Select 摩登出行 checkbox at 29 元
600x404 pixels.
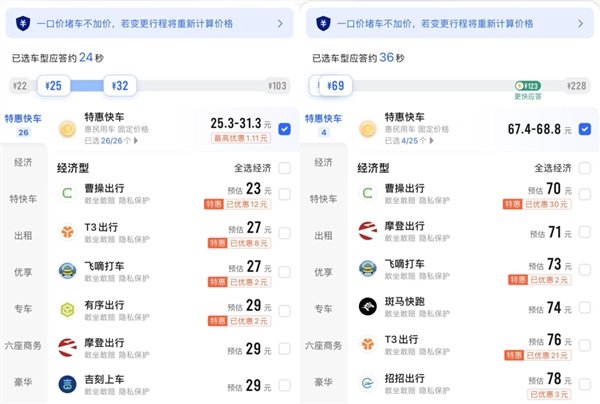284,349
